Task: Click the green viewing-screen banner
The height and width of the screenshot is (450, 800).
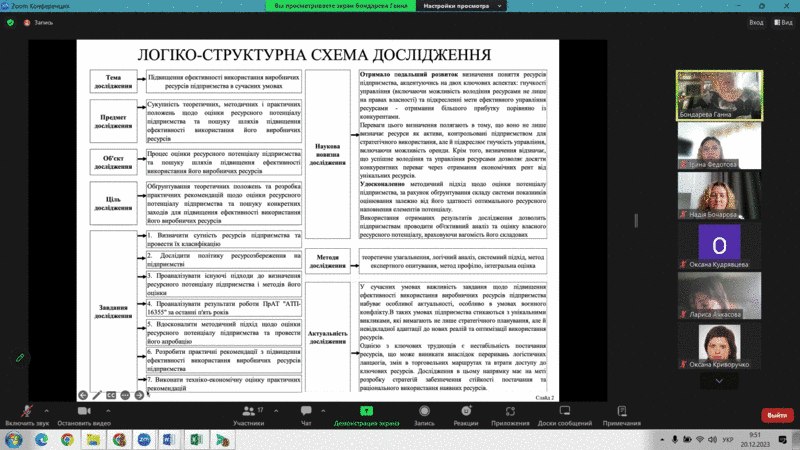Action: [341, 6]
